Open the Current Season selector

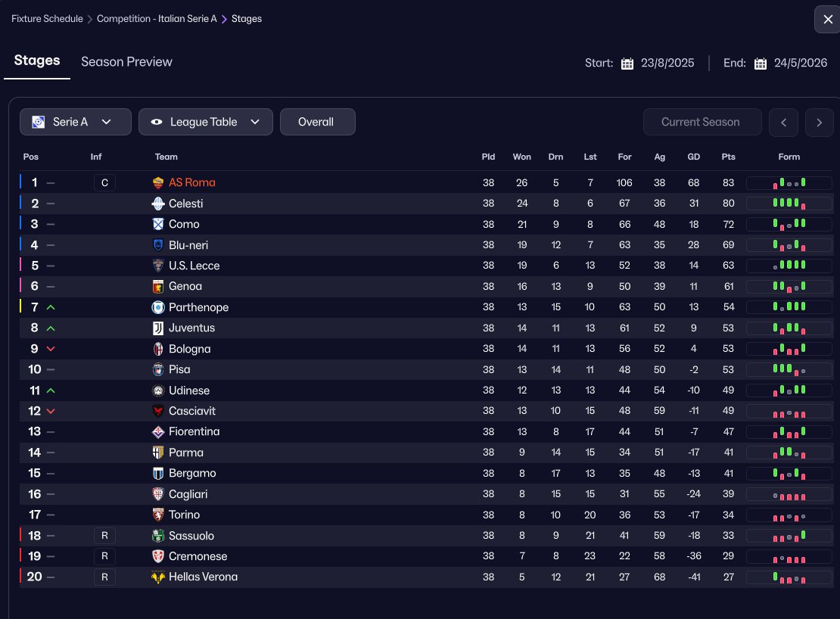700,122
